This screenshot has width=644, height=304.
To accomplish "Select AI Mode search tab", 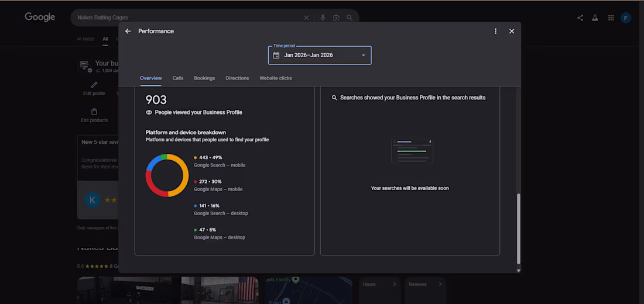I will click(x=85, y=39).
